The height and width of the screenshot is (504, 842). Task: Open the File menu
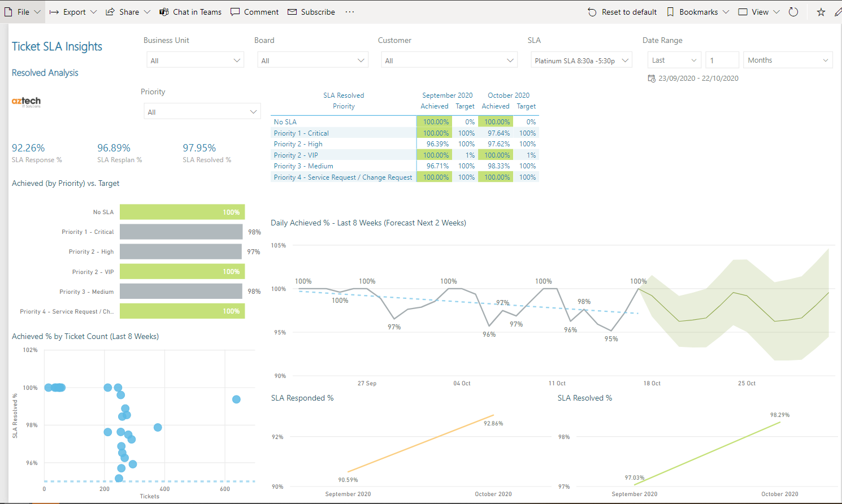(21, 11)
